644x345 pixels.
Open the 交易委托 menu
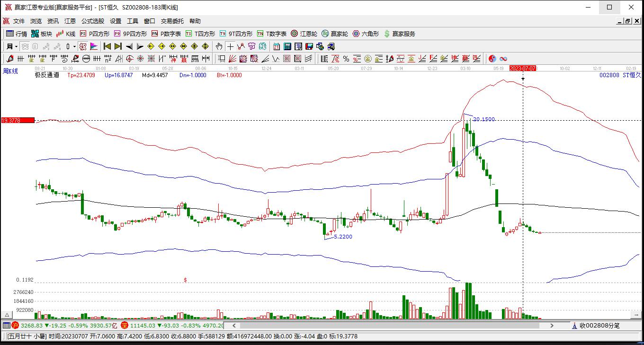click(x=172, y=21)
